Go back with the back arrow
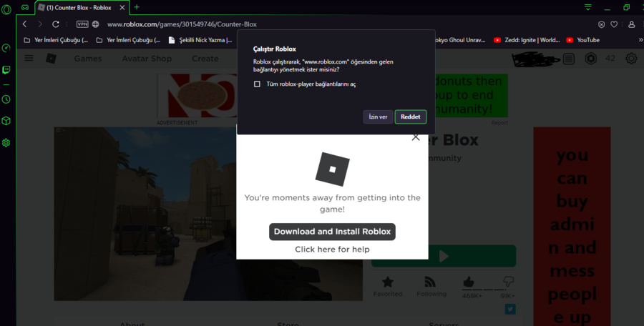This screenshot has width=644, height=326. 24,24
